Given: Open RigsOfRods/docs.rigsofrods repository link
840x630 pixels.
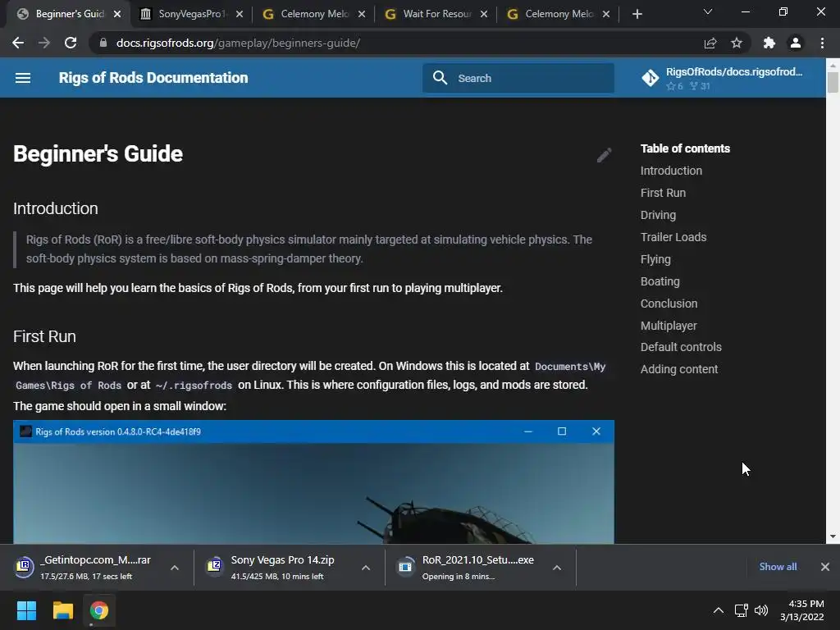Looking at the screenshot, I should click(722, 78).
